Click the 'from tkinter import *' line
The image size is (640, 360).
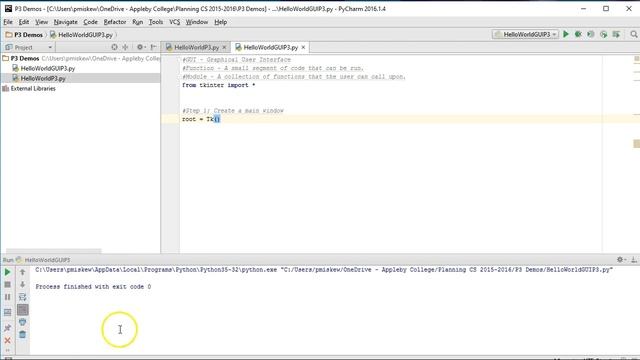pos(218,85)
